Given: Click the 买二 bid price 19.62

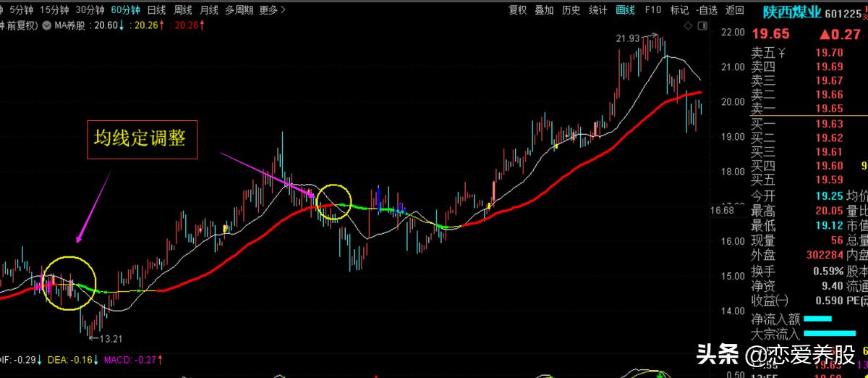Looking at the screenshot, I should pos(829,138).
